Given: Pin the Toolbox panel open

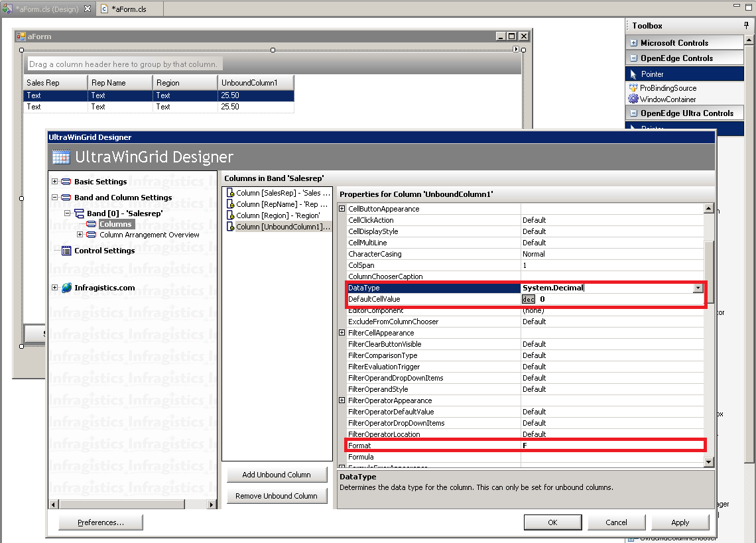Looking at the screenshot, I should pos(746,25).
